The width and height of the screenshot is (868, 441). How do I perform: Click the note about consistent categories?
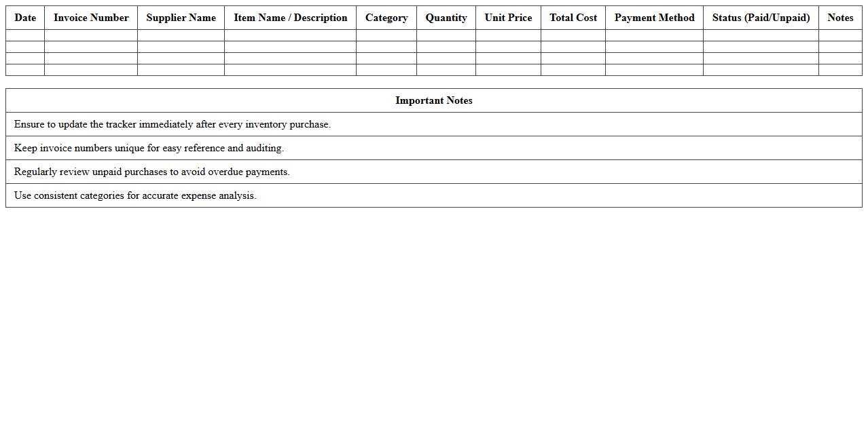(x=135, y=195)
